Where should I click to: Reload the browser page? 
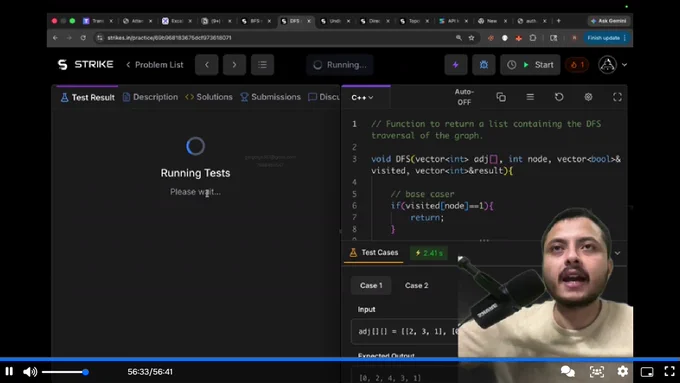click(x=83, y=38)
